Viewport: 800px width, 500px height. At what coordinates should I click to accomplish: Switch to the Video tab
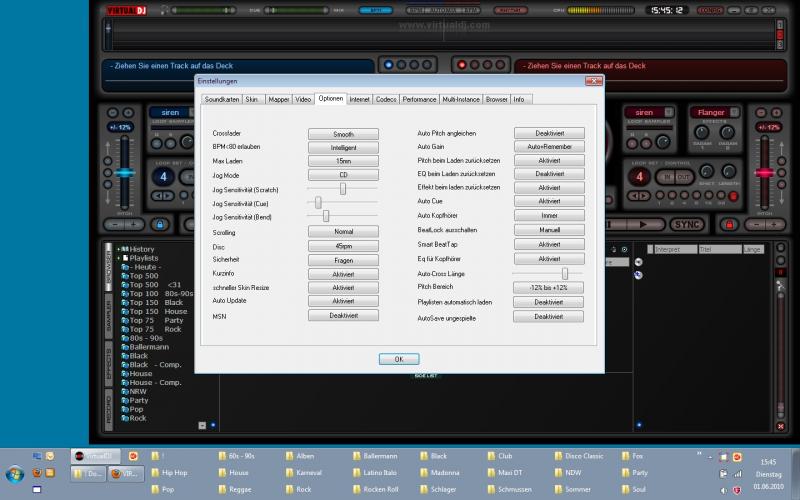click(303, 99)
